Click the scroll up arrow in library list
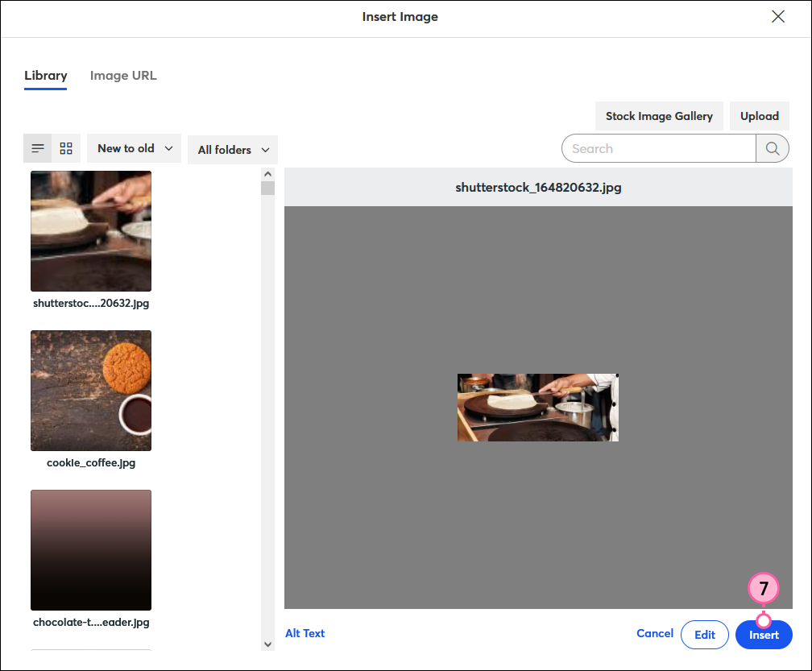 coord(267,174)
